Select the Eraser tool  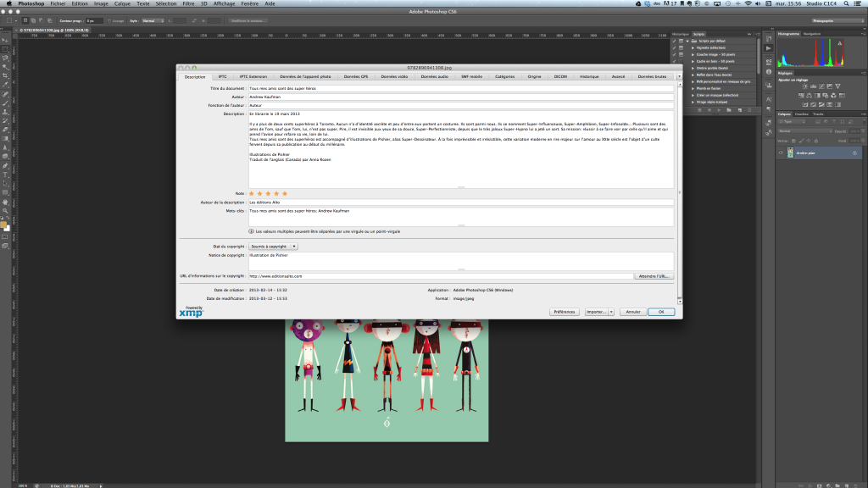(x=6, y=130)
